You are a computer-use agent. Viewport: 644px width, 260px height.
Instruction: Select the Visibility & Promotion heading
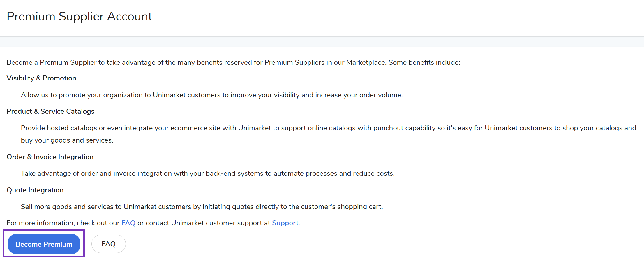point(41,78)
